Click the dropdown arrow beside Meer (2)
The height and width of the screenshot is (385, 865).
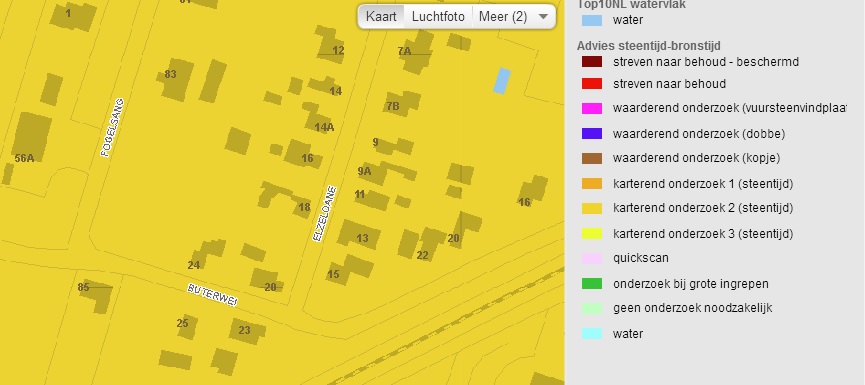click(x=543, y=17)
